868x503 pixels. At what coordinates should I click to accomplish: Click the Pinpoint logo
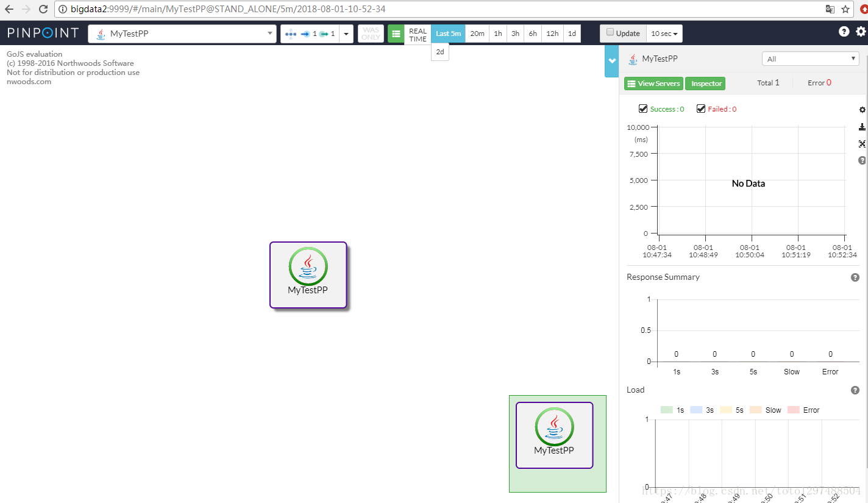click(43, 33)
